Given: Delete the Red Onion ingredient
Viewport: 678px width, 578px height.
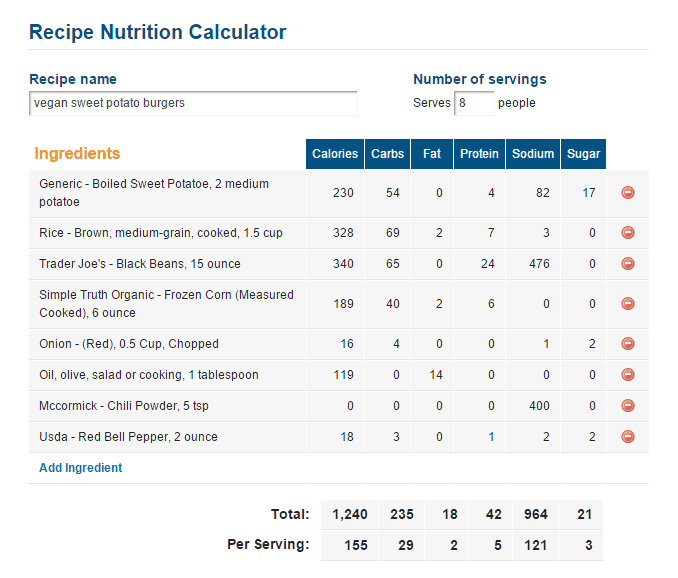Looking at the screenshot, I should pyautogui.click(x=628, y=344).
